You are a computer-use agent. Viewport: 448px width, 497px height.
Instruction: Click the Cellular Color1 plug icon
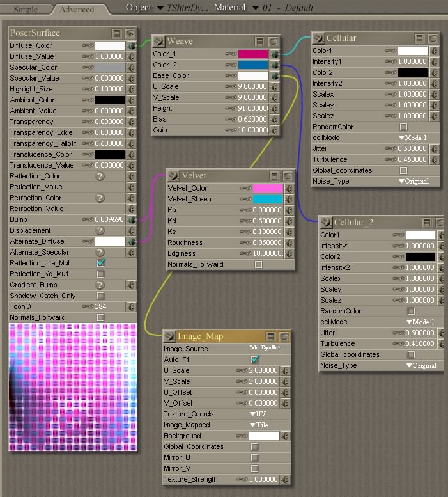[x=435, y=51]
